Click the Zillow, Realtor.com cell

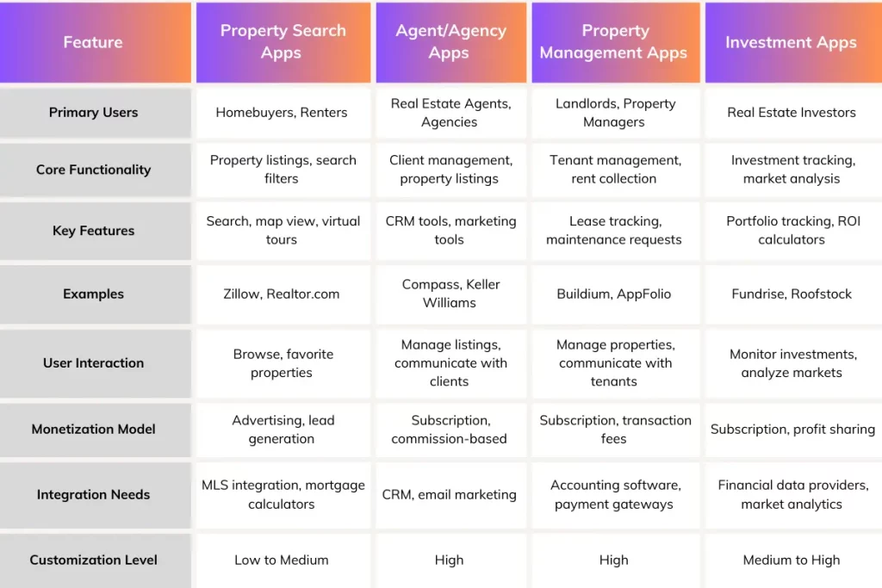tap(282, 294)
